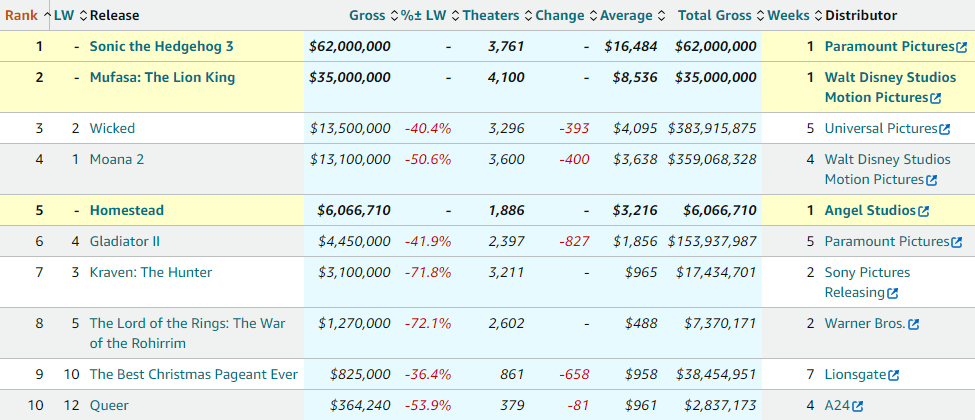This screenshot has width=975, height=420.
Task: Sort by Weeks column header
Action: click(788, 15)
